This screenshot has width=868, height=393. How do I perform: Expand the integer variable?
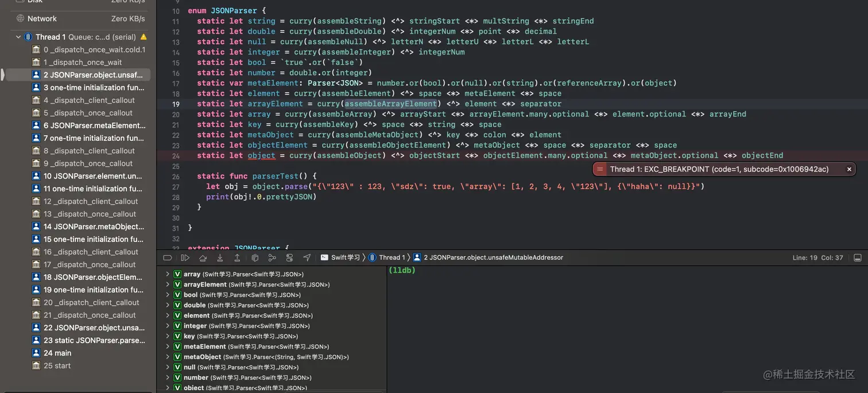[x=168, y=326]
